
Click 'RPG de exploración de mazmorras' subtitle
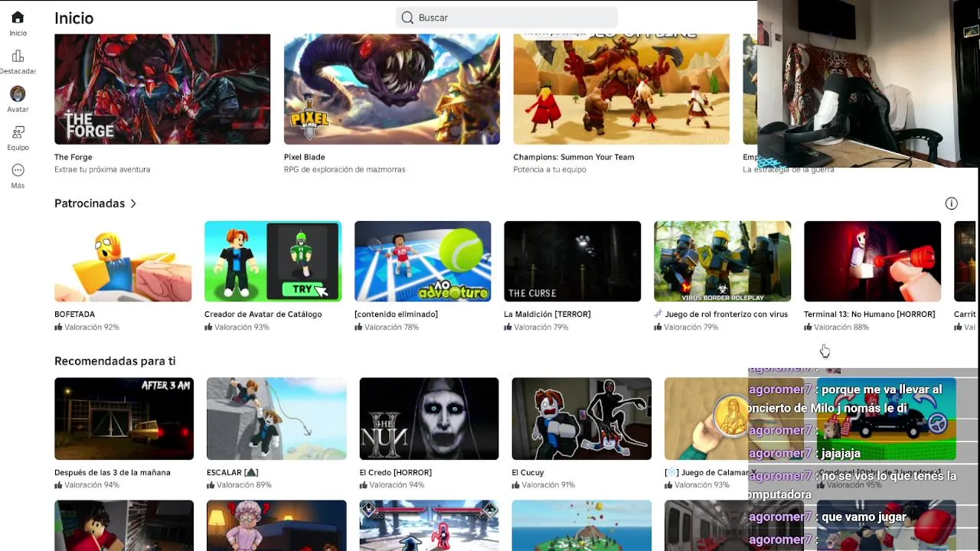(345, 170)
